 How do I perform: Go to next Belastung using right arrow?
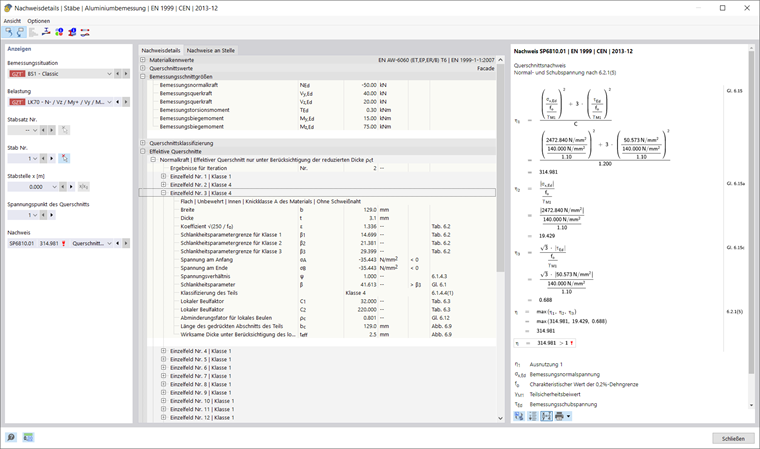(x=126, y=102)
